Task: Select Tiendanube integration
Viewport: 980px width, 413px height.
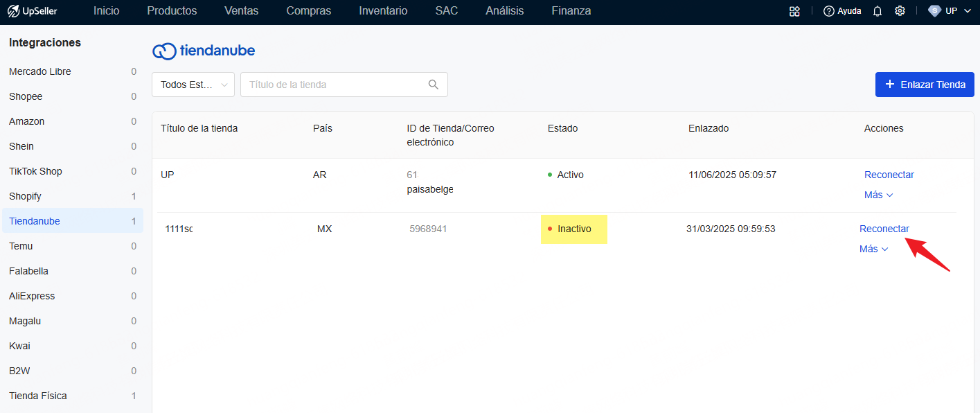Action: tap(73, 221)
